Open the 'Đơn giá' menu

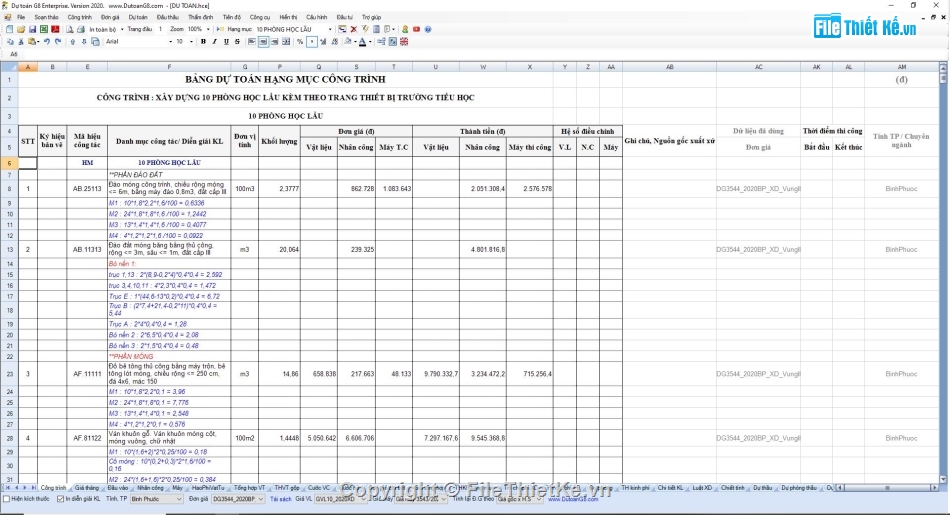(x=110, y=18)
